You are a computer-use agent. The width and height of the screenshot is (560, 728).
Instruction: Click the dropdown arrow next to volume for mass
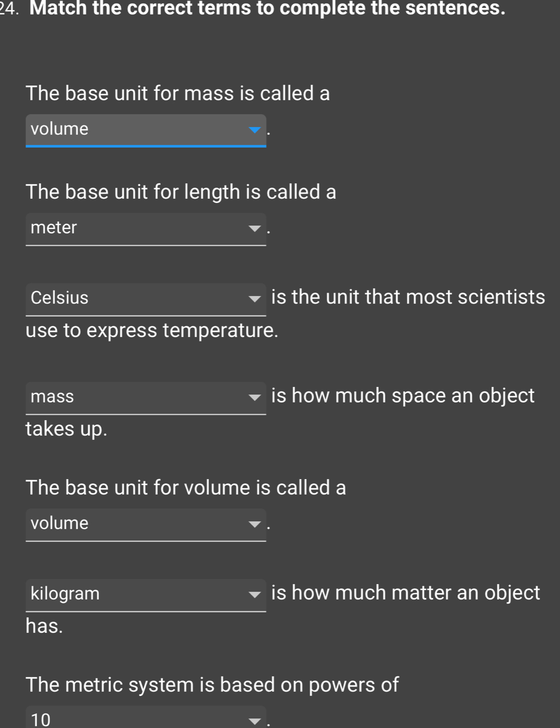(x=254, y=130)
